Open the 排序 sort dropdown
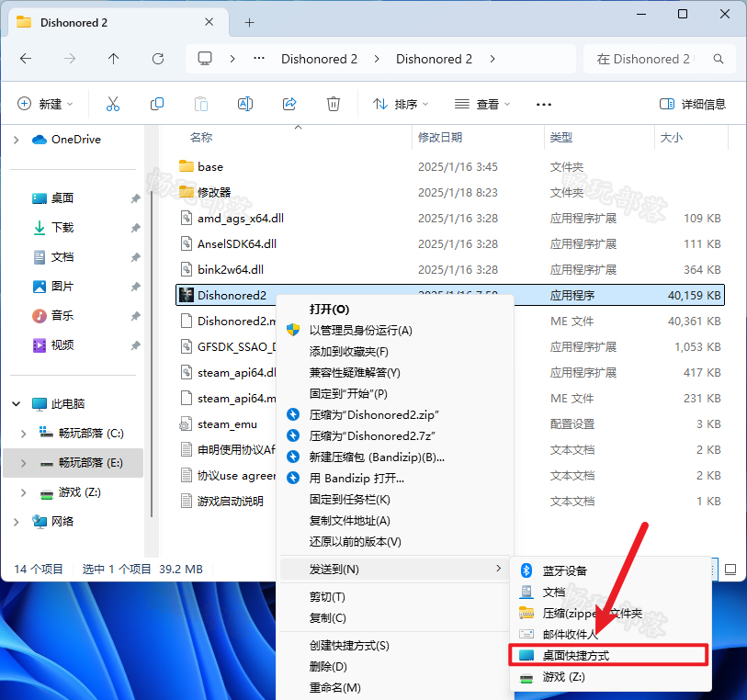Viewport: 747px width, 700px height. tap(401, 104)
